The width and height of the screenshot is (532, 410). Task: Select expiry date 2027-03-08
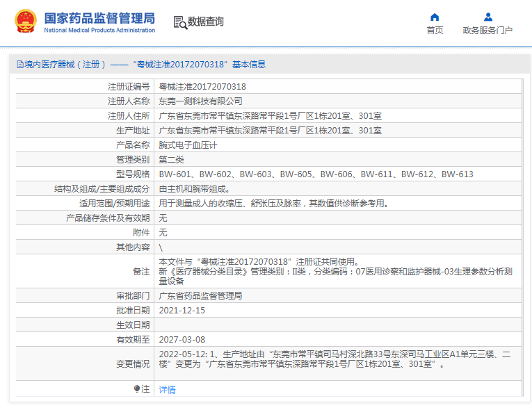point(182,340)
